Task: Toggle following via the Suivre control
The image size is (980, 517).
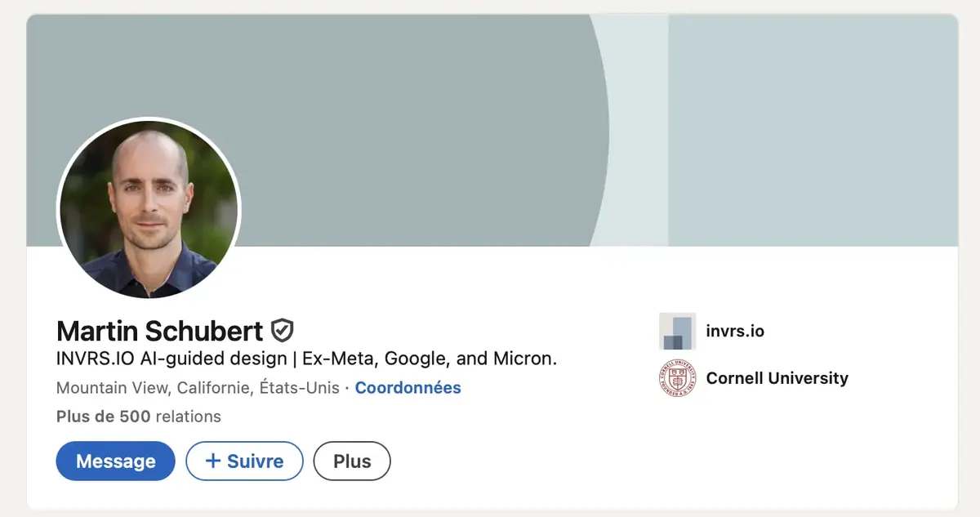Action: point(244,461)
